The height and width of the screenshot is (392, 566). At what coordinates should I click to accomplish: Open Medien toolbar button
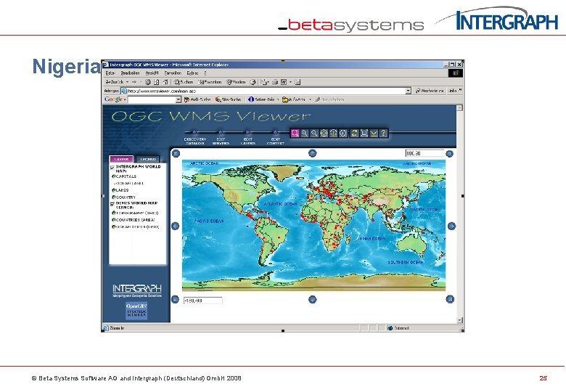(x=236, y=82)
